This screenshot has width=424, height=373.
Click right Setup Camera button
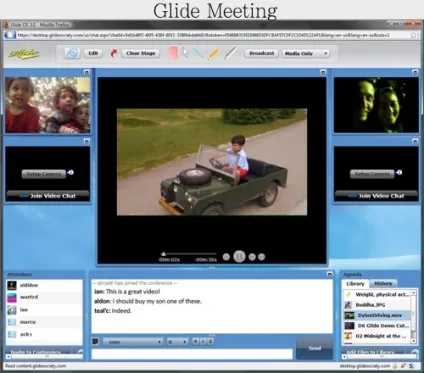point(372,174)
